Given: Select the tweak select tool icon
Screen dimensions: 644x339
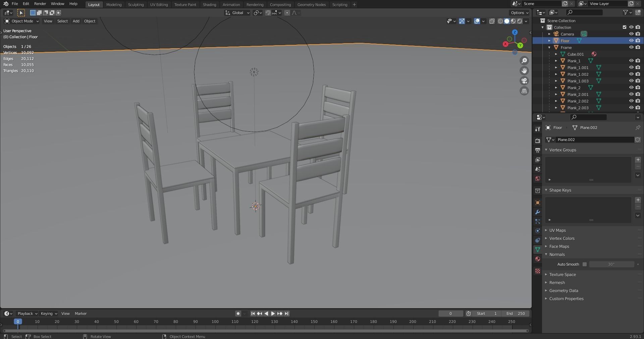Looking at the screenshot, I should pos(21,13).
